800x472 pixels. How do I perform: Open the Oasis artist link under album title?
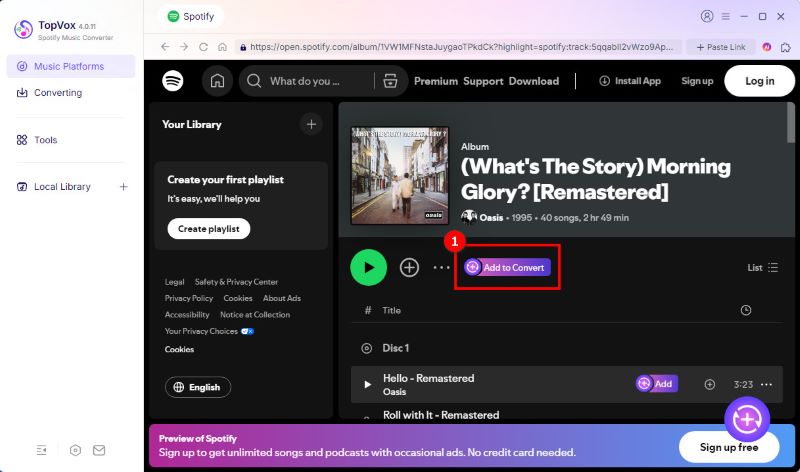tap(491, 218)
